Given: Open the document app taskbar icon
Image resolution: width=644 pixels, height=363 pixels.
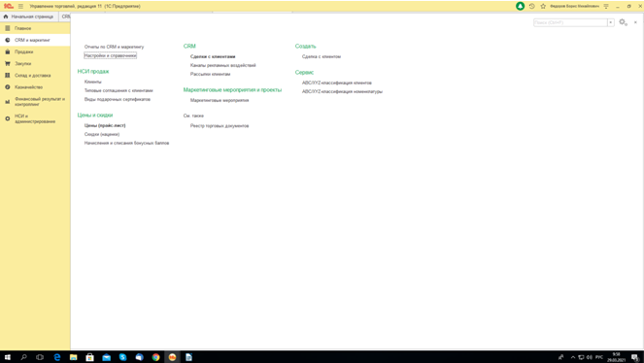Looking at the screenshot, I should coord(188,357).
